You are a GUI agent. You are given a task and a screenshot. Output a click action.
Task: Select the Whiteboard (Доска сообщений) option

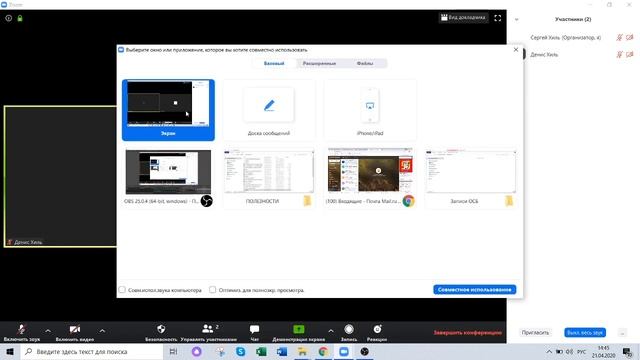(x=269, y=110)
